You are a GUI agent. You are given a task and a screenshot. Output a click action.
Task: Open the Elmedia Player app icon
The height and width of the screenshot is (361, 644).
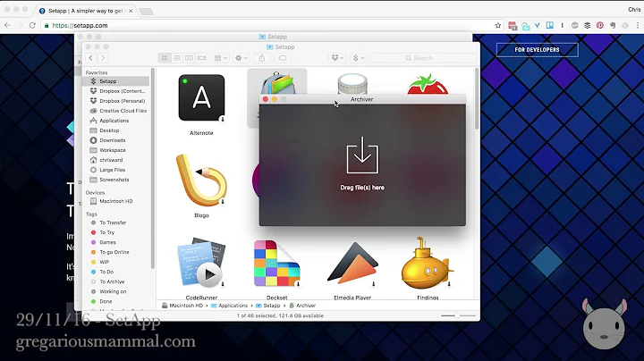352,263
